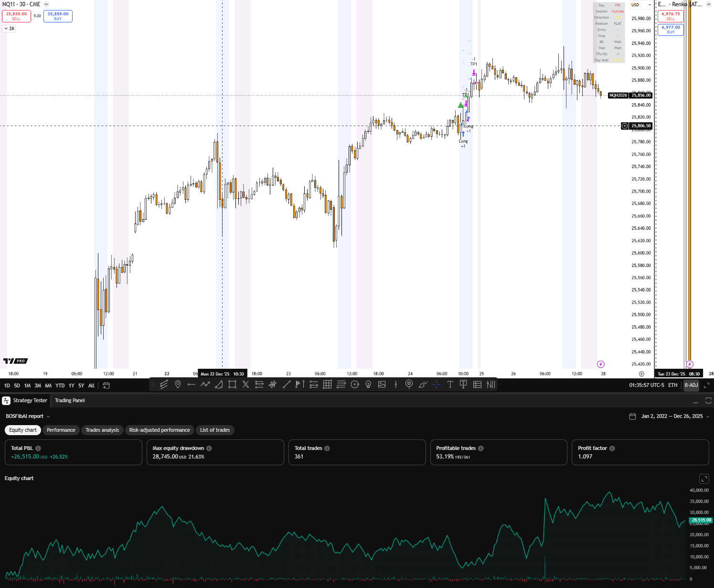Select the Trend Line drawing tool
714x588 pixels.
288,385
